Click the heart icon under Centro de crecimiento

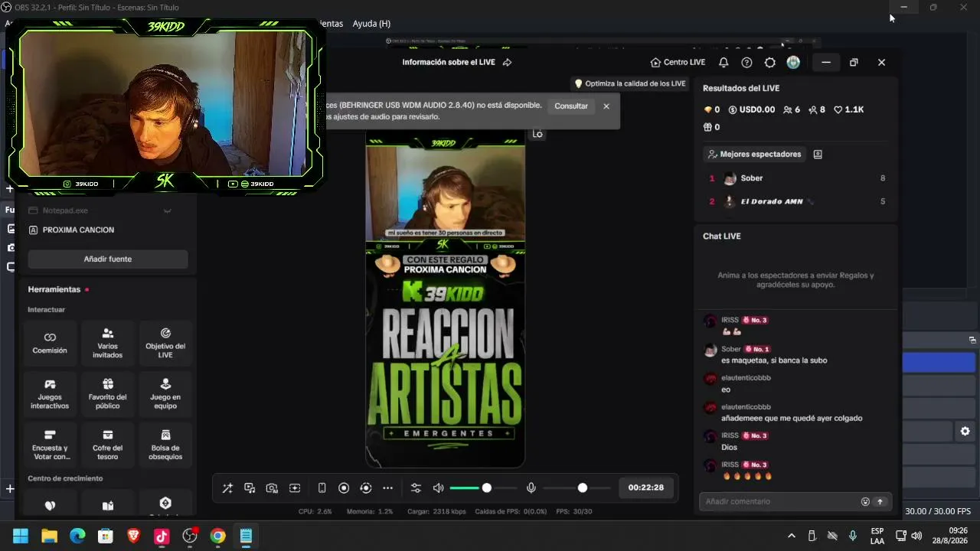click(x=50, y=505)
